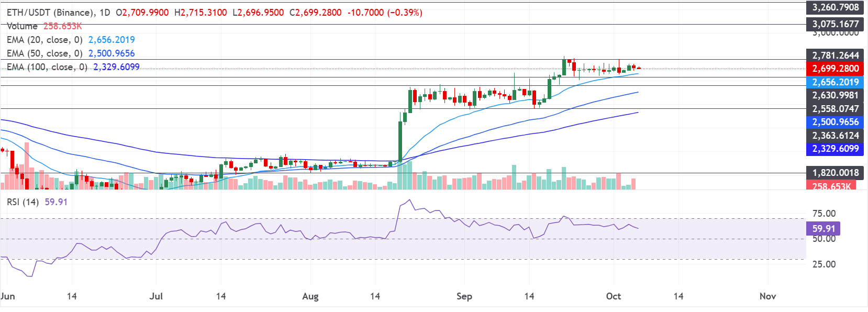Select the EMA (100, close, 0) legend
Image resolution: width=868 pixels, height=312 pixels.
[x=47, y=67]
